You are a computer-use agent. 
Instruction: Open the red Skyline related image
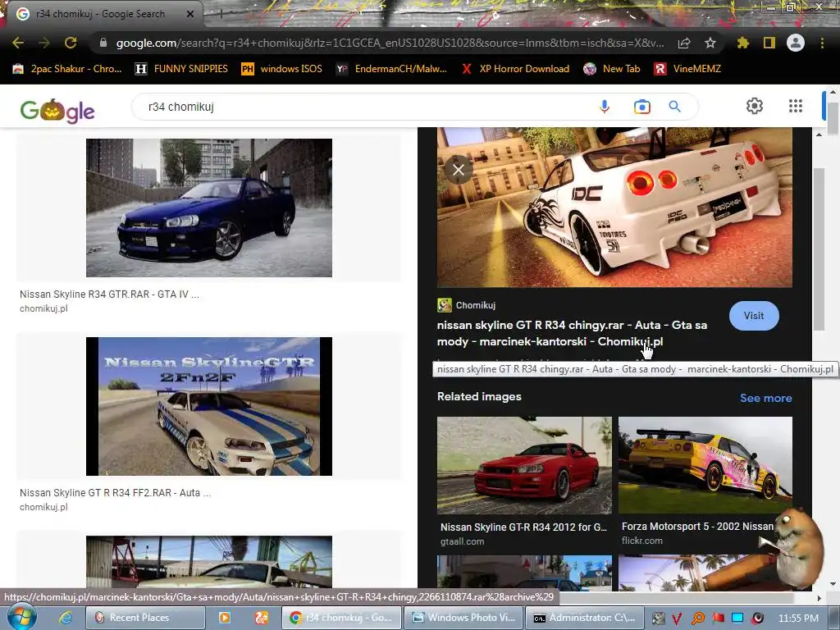click(524, 466)
